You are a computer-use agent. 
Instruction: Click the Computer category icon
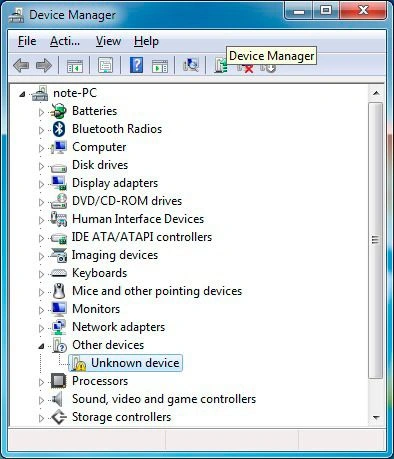pyautogui.click(x=58, y=147)
